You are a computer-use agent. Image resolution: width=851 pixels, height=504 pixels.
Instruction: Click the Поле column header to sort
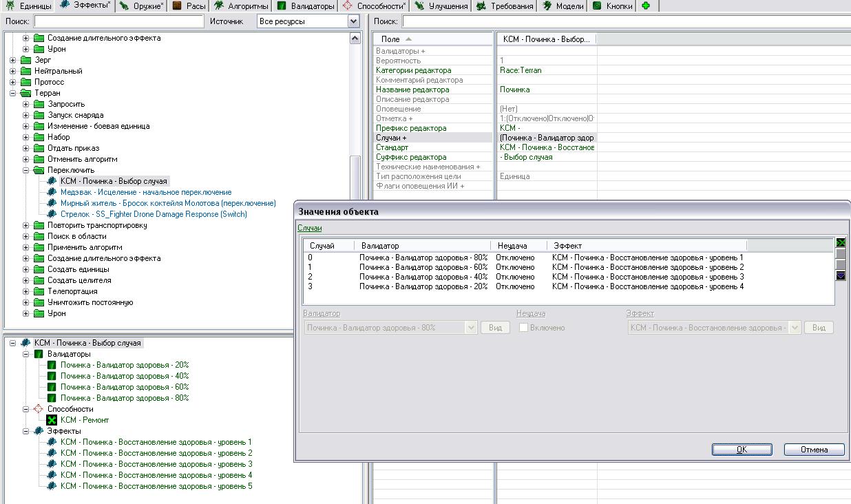pos(433,39)
